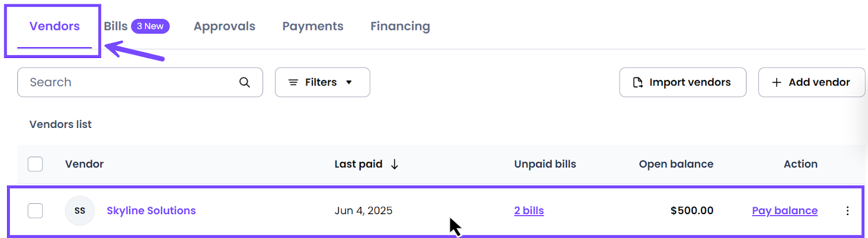This screenshot has height=238, width=868.
Task: Expand the Filters dropdown arrow
Action: click(349, 82)
